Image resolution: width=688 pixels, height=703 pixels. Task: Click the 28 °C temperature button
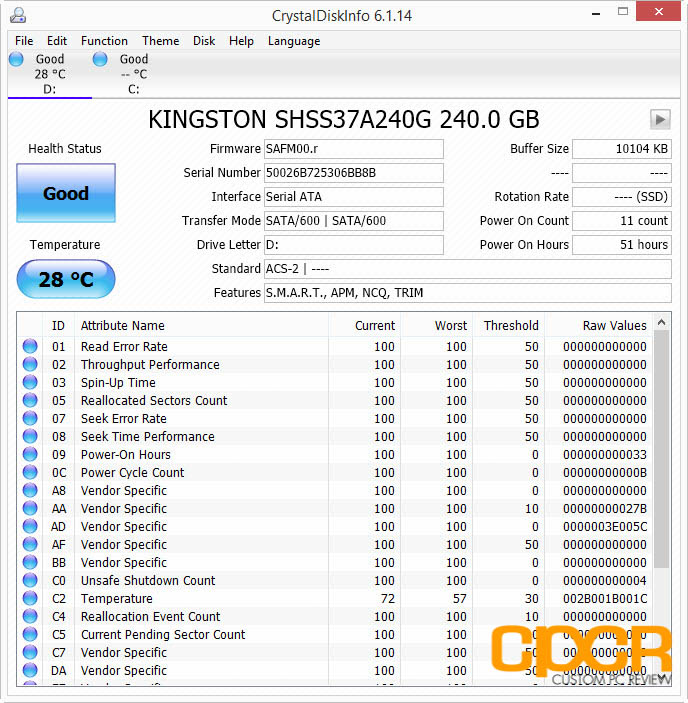click(x=66, y=279)
